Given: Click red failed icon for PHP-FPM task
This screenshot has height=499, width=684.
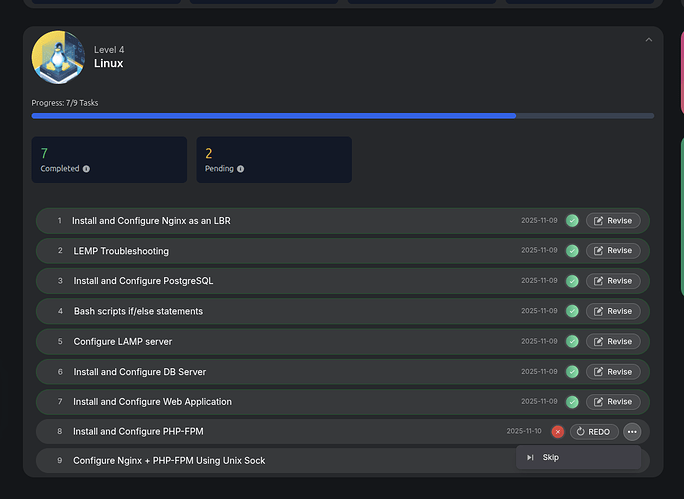Looking at the screenshot, I should pos(558,432).
